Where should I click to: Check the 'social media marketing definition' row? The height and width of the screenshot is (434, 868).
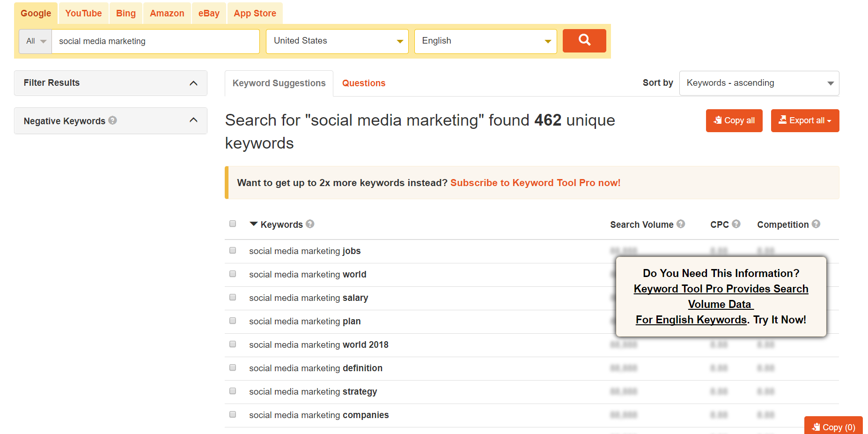pyautogui.click(x=233, y=367)
